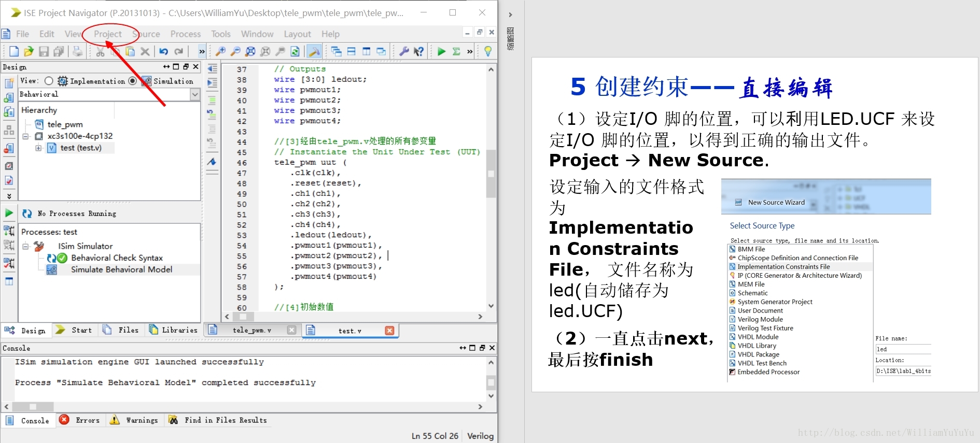The height and width of the screenshot is (443, 980).
Task: Click the light bulb tips icon
Action: pyautogui.click(x=488, y=51)
